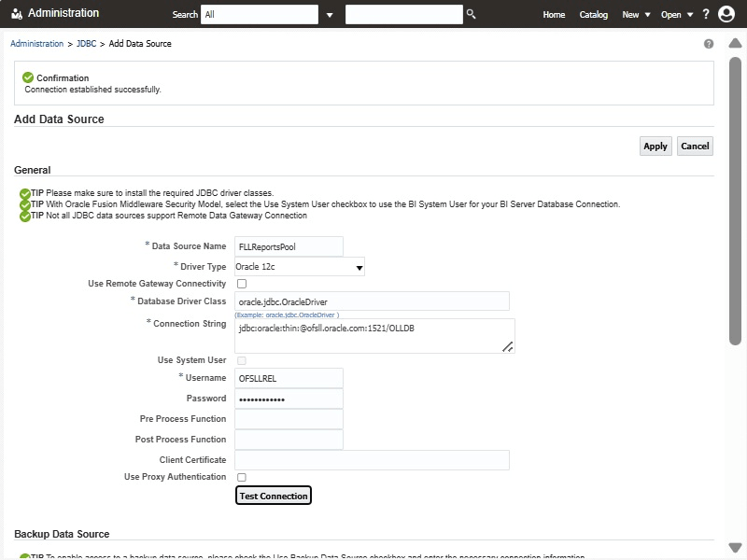Toggle the Use Proxy Authentication checkbox
The width and height of the screenshot is (747, 560).
point(242,477)
